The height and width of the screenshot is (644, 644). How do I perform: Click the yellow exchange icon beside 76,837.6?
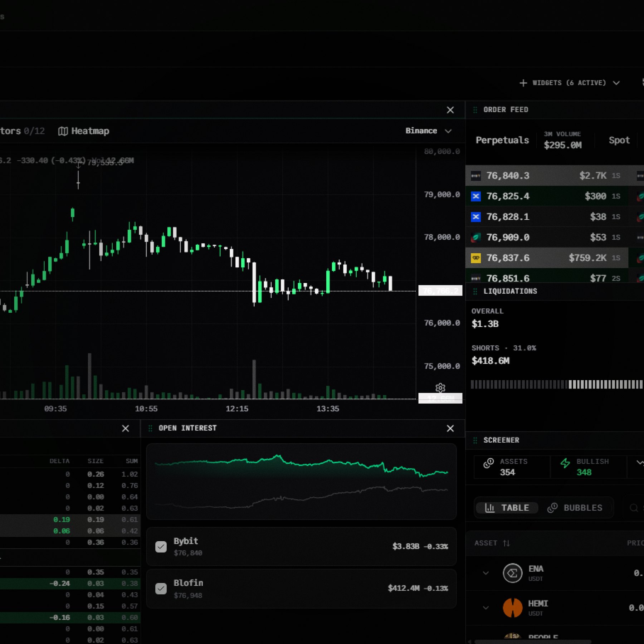tap(476, 258)
